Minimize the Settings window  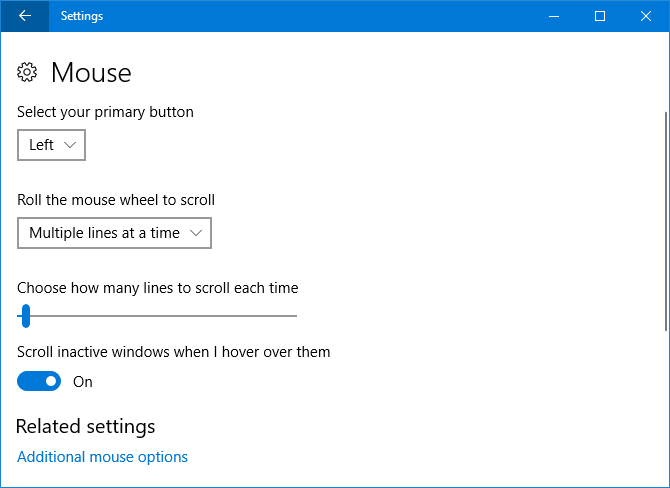(553, 16)
